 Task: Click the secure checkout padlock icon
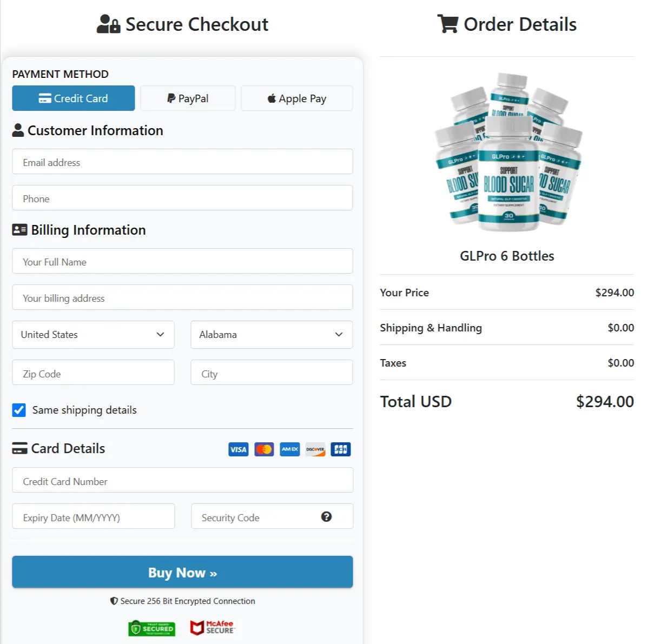click(x=109, y=24)
